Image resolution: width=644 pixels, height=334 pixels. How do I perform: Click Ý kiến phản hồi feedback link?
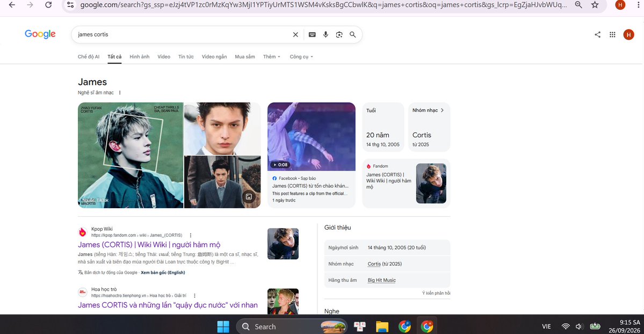(x=436, y=293)
